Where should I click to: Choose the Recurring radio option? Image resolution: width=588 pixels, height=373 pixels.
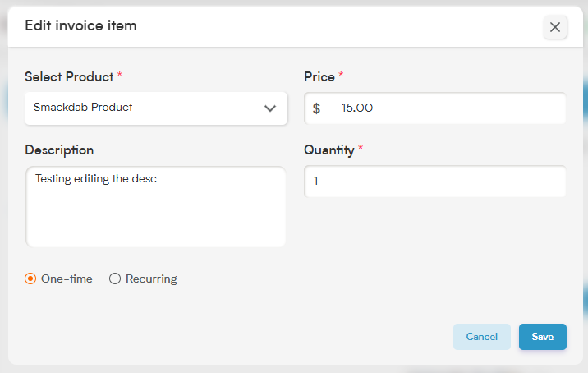click(115, 279)
